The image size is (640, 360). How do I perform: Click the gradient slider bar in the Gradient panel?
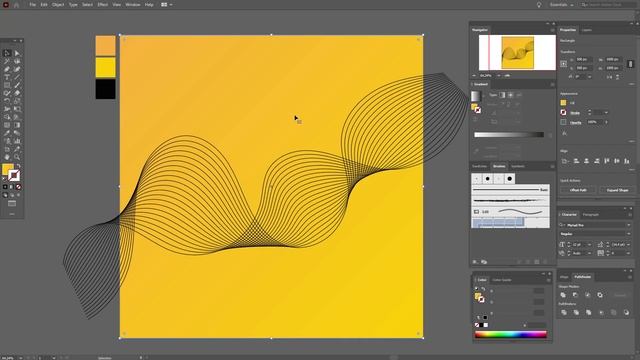point(509,135)
